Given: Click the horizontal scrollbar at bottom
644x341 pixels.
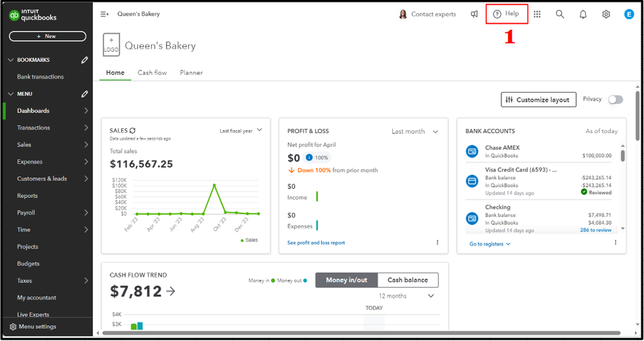Looking at the screenshot, I should click(361, 333).
